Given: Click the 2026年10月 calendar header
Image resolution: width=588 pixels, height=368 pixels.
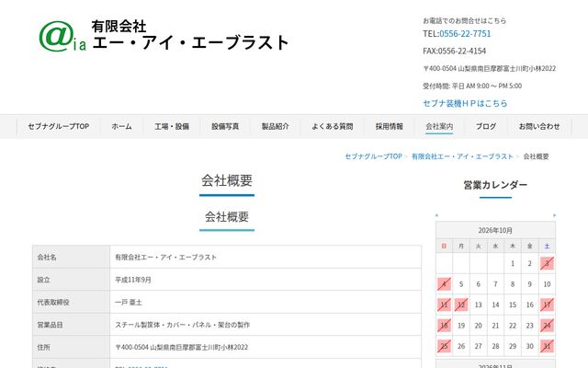Looking at the screenshot, I should click(x=495, y=230).
